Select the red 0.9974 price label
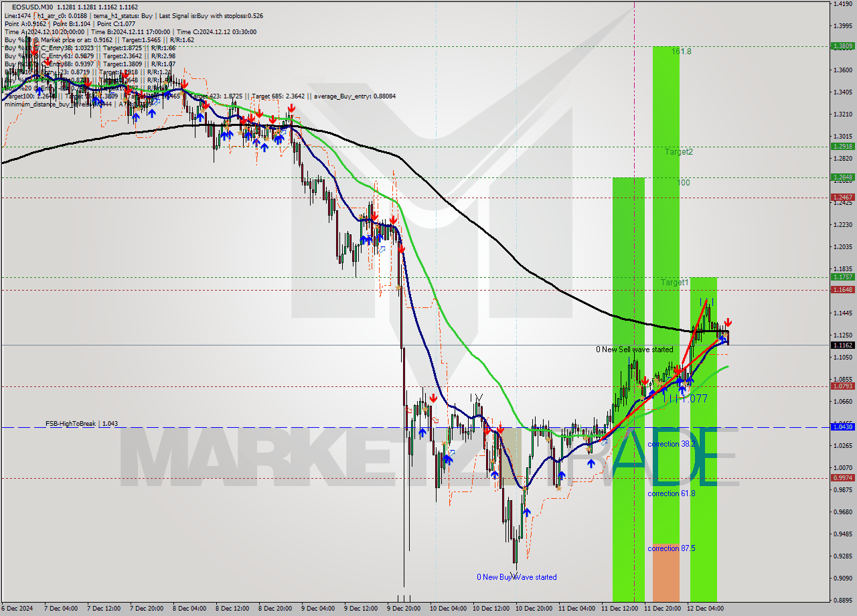 click(842, 477)
